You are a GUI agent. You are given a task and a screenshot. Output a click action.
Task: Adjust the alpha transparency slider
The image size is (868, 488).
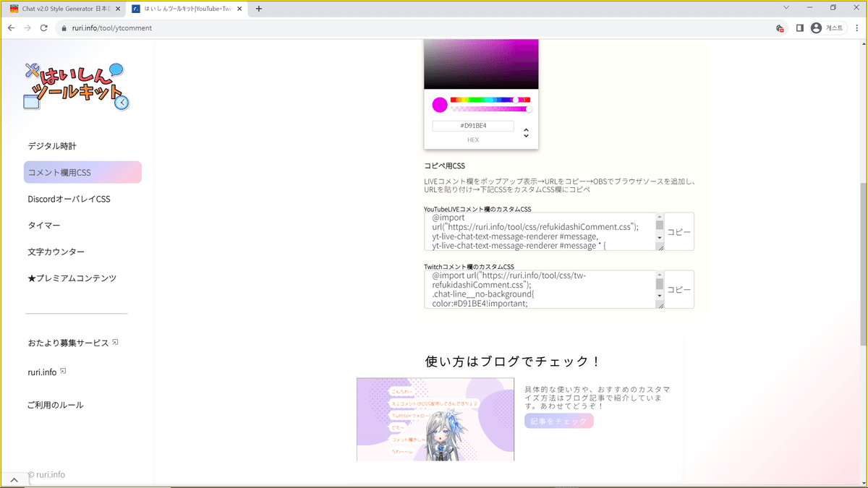pos(490,109)
